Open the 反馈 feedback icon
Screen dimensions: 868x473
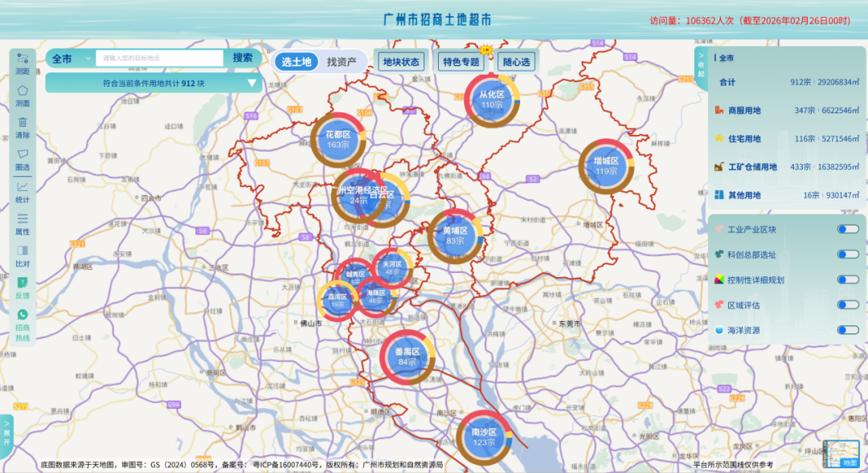click(x=23, y=283)
